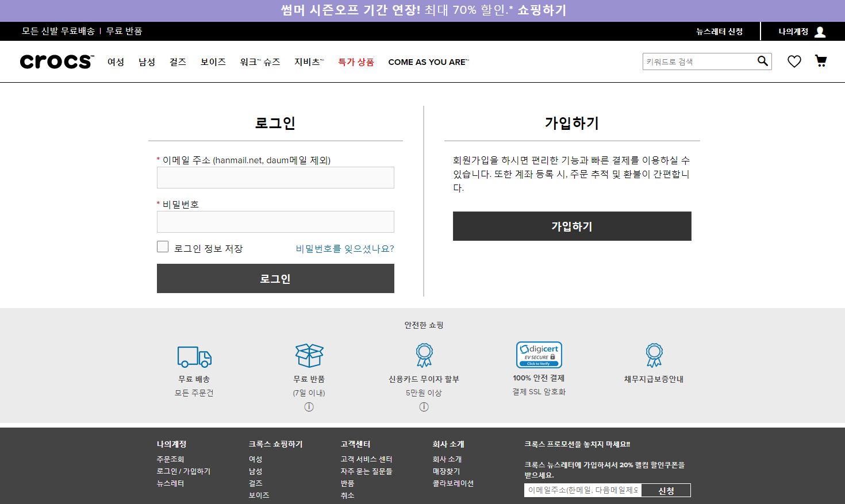Click the Crocs logo
The height and width of the screenshot is (504, 845).
point(57,61)
